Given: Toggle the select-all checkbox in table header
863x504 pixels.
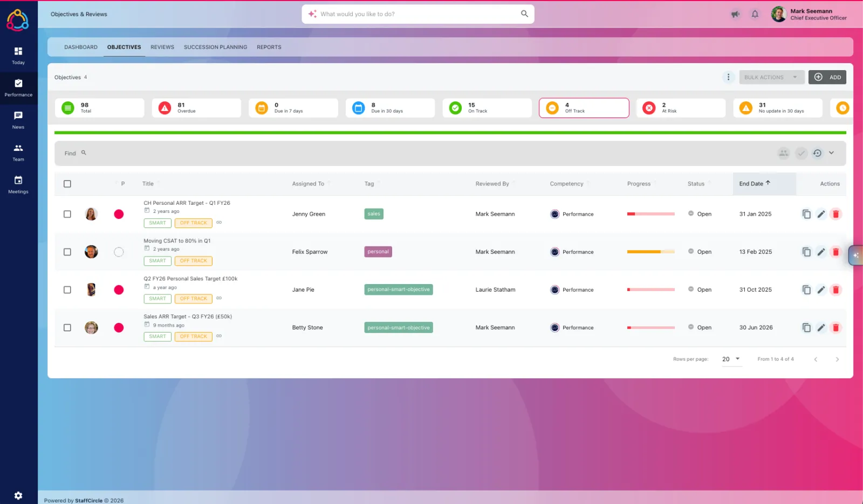Looking at the screenshot, I should [x=67, y=184].
